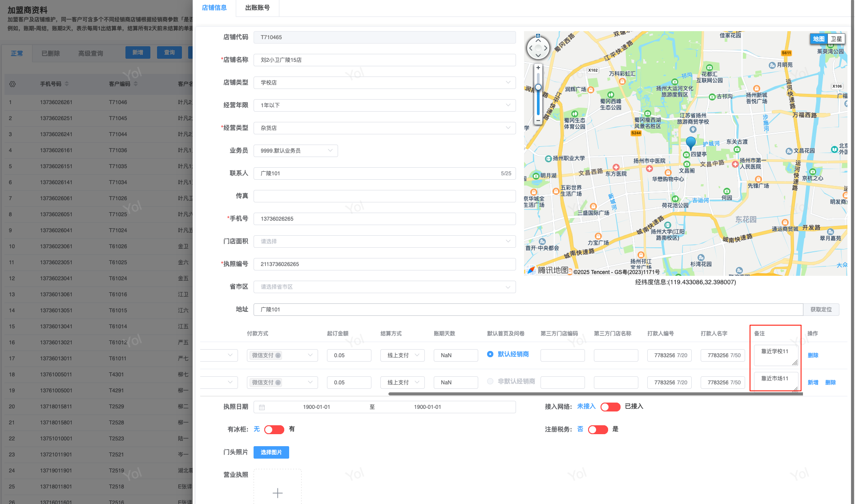This screenshot has height=504, width=855.
Task: Click the plus icon to upload 营业执照
Action: (277, 492)
